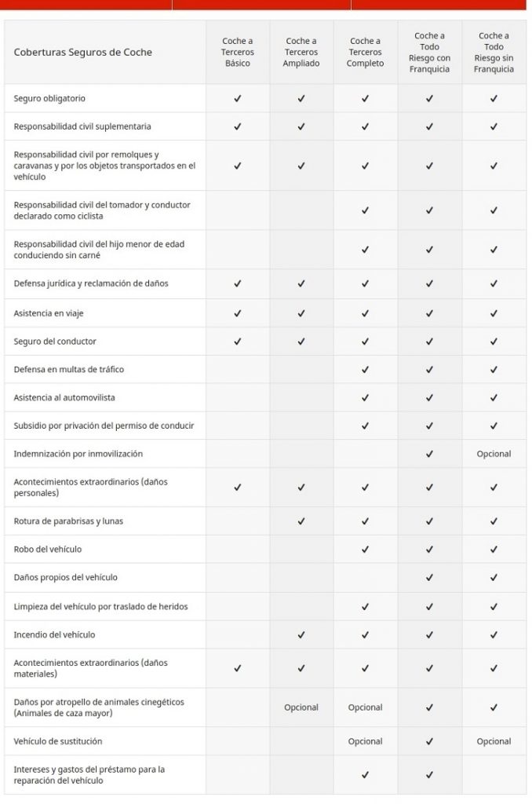Click the Coche a Terceros Ampliado column header
This screenshot has width=532, height=804.
coord(301,52)
